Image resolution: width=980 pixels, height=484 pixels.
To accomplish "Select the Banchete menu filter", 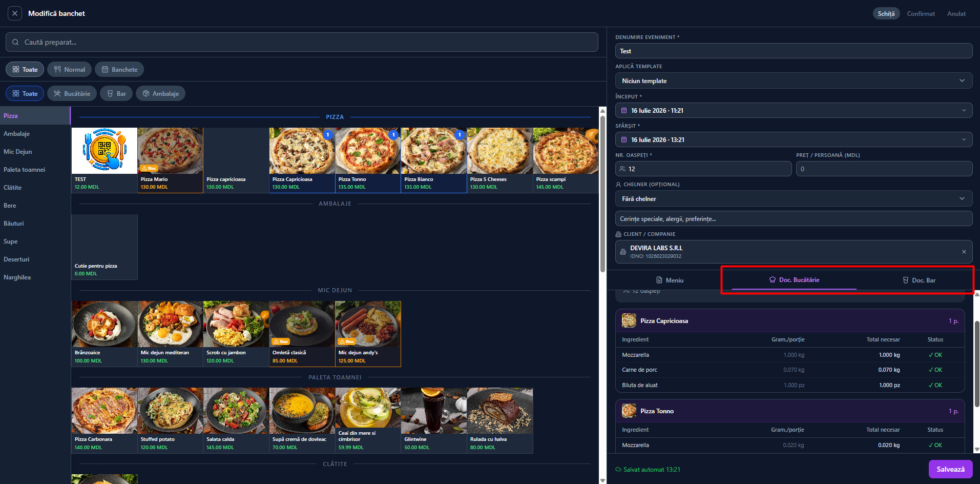I will point(119,69).
